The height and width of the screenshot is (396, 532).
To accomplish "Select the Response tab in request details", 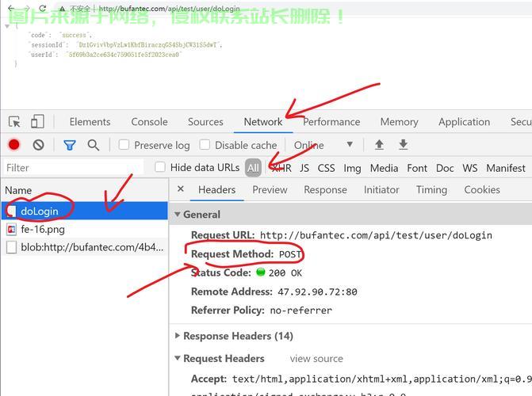I will pos(325,189).
